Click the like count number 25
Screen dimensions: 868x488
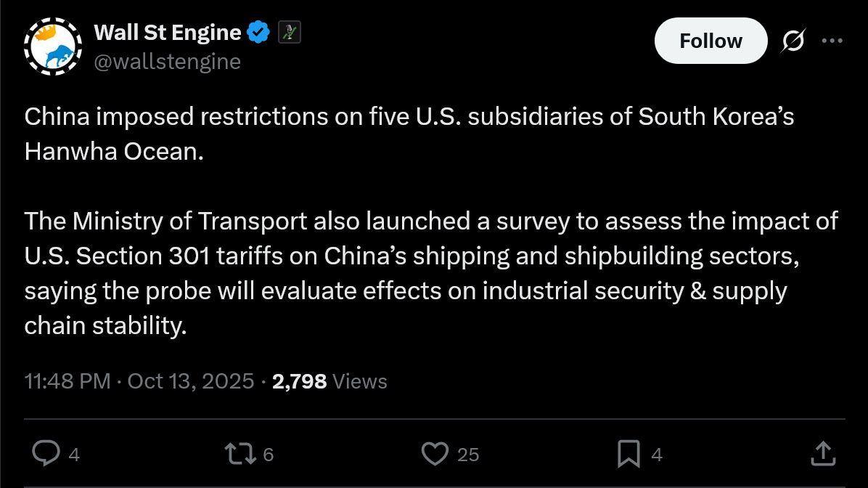468,455
